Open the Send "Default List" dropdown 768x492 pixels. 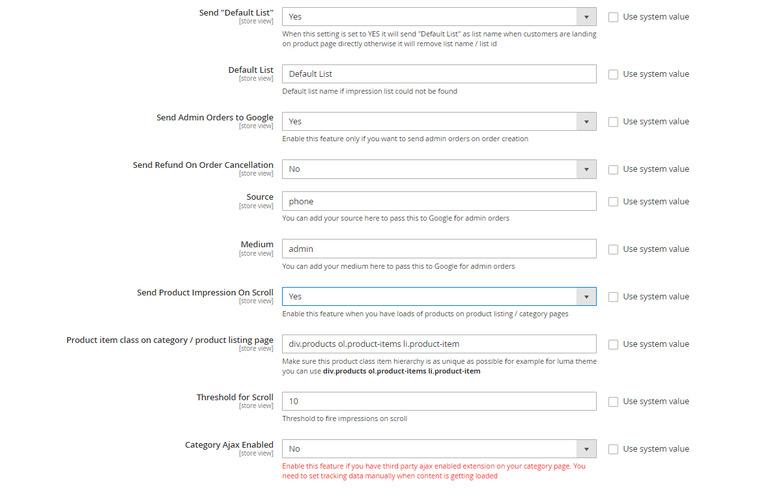coord(439,17)
